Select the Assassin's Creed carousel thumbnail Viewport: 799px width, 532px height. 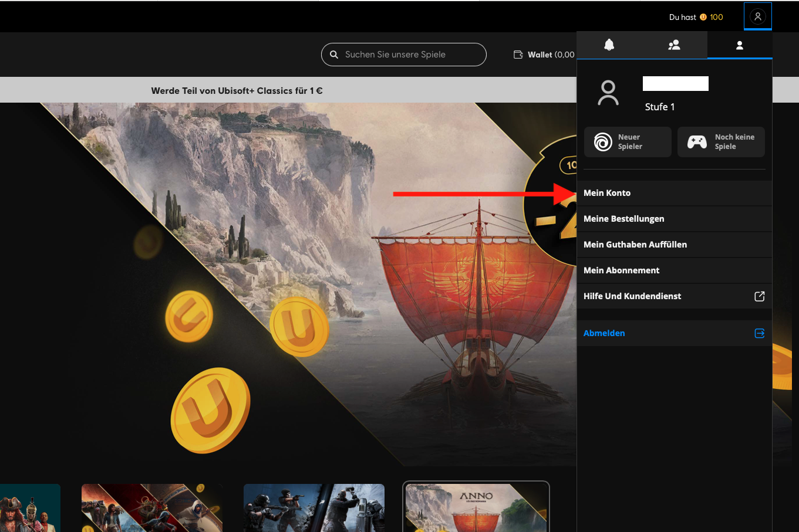click(152, 508)
